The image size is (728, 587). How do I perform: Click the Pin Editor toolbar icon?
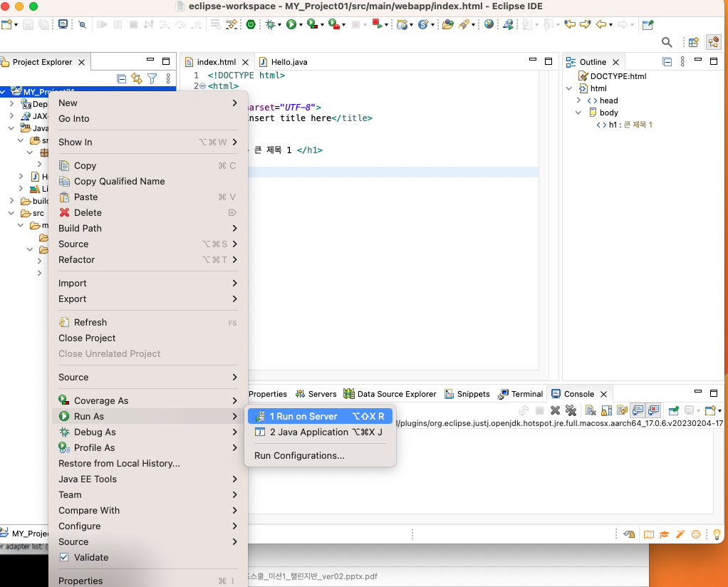point(648,25)
